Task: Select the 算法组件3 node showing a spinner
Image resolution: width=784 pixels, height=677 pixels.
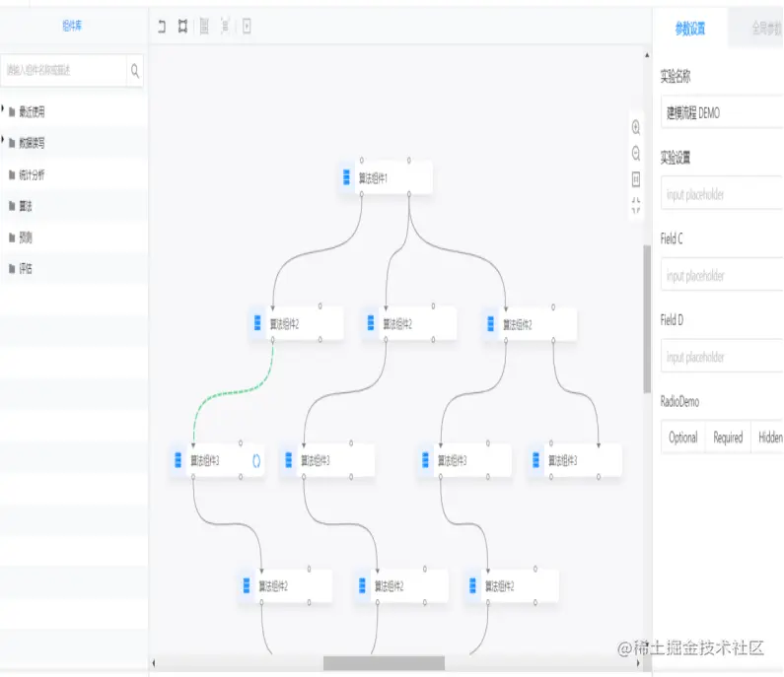Action: coord(217,460)
